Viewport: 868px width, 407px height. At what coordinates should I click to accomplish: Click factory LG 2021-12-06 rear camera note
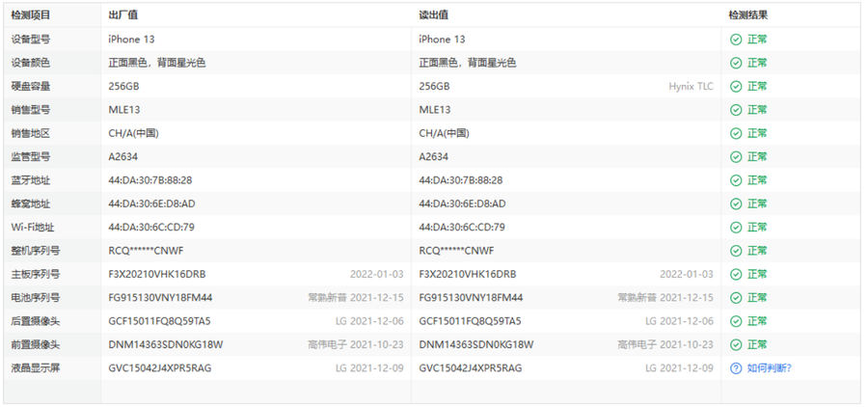pos(369,321)
